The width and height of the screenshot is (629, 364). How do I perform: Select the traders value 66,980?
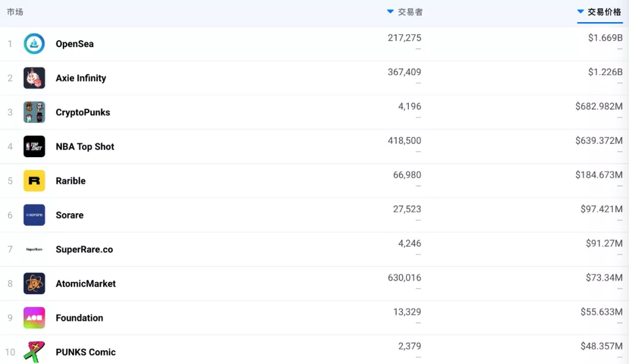click(x=407, y=175)
